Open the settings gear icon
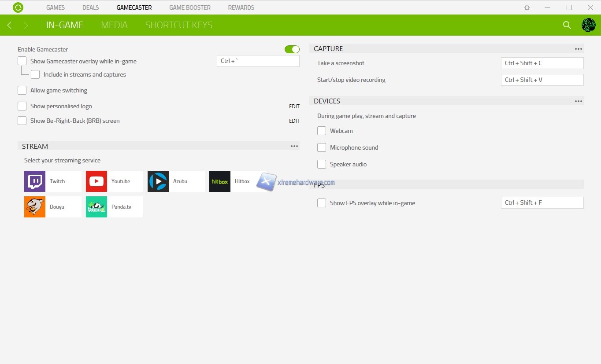This screenshot has width=601, height=364. 527,7
